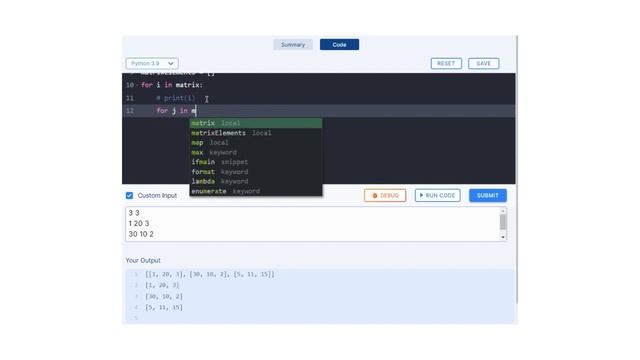Viewport: 640px width, 360px height.
Task: Click the 'Your Output' label
Action: pos(143,260)
